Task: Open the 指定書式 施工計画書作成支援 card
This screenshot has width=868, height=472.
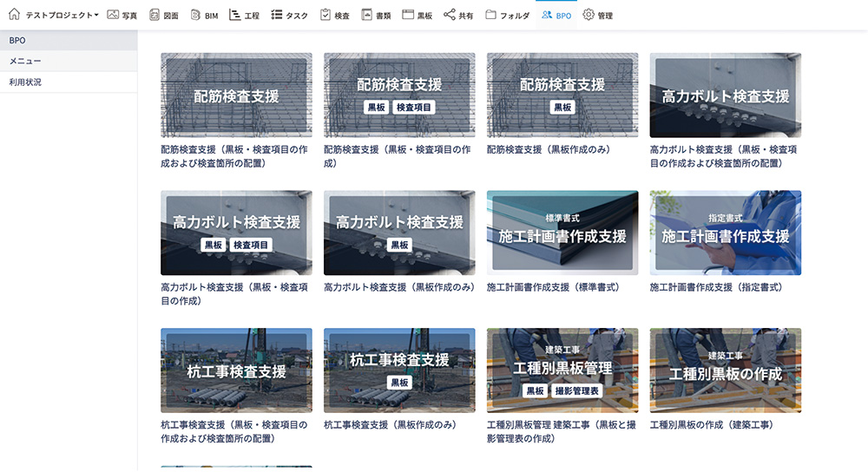Action: (725, 233)
